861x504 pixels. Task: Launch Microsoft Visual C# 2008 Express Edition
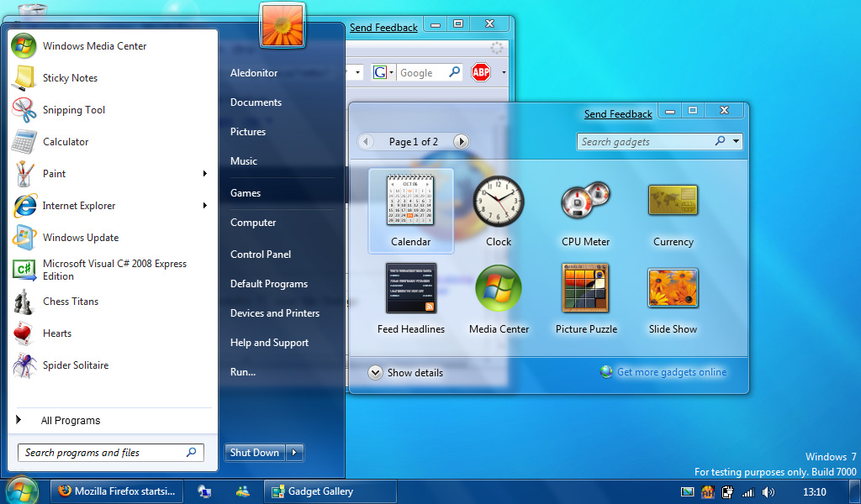point(114,270)
